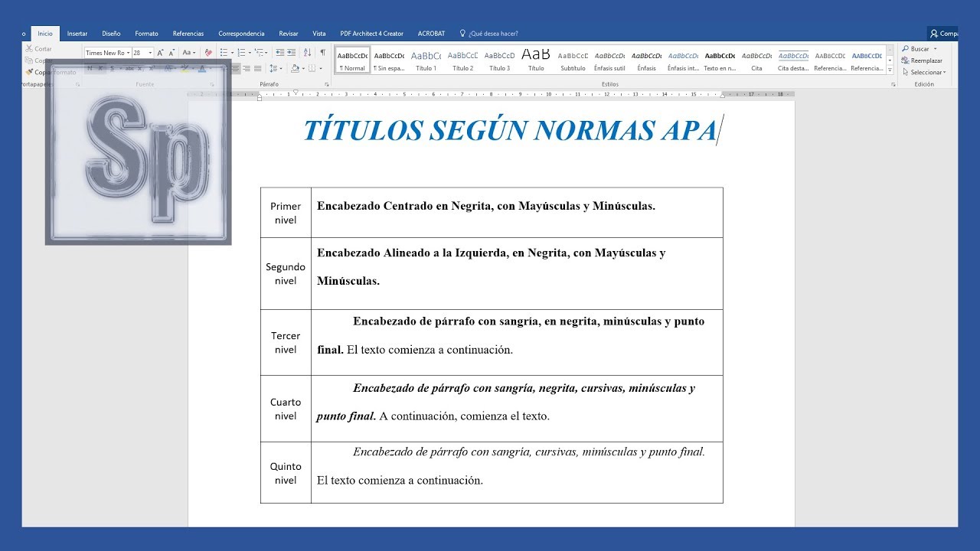Click the decrease font size icon
The height and width of the screenshot is (551, 980).
pyautogui.click(x=171, y=53)
